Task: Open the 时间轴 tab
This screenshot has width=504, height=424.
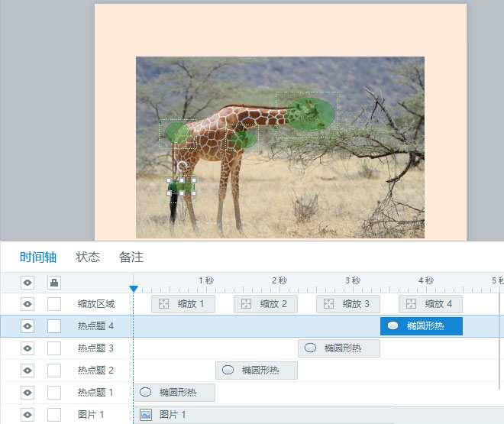Action: pos(38,257)
